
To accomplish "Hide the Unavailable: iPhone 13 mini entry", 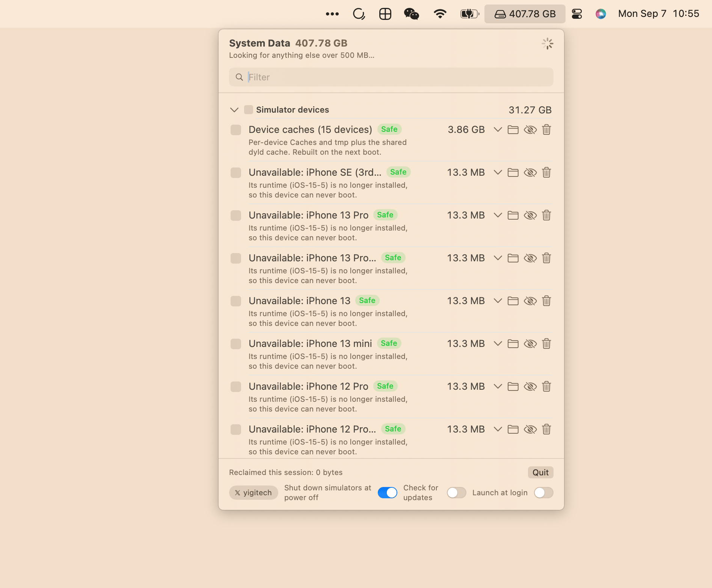I will pos(530,344).
